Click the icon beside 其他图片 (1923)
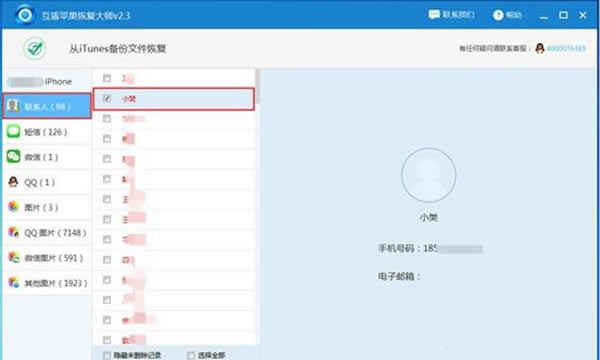The image size is (600, 360). pos(13,283)
